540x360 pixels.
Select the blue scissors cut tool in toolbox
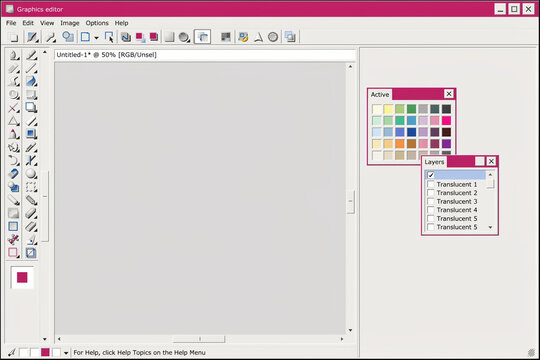pos(31,161)
